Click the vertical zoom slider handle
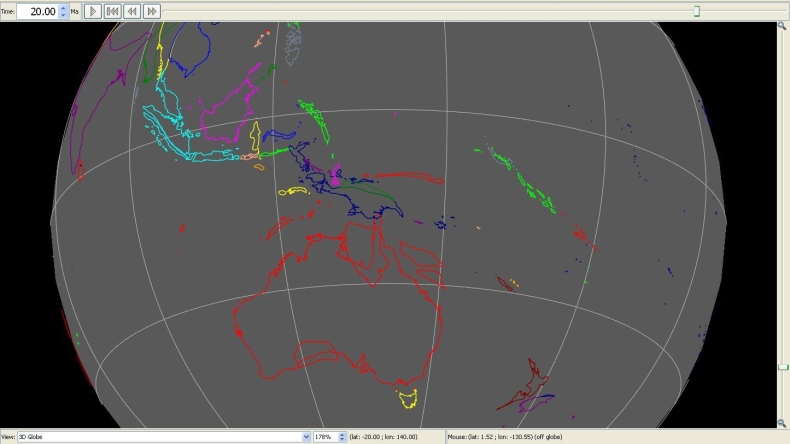 pyautogui.click(x=783, y=367)
